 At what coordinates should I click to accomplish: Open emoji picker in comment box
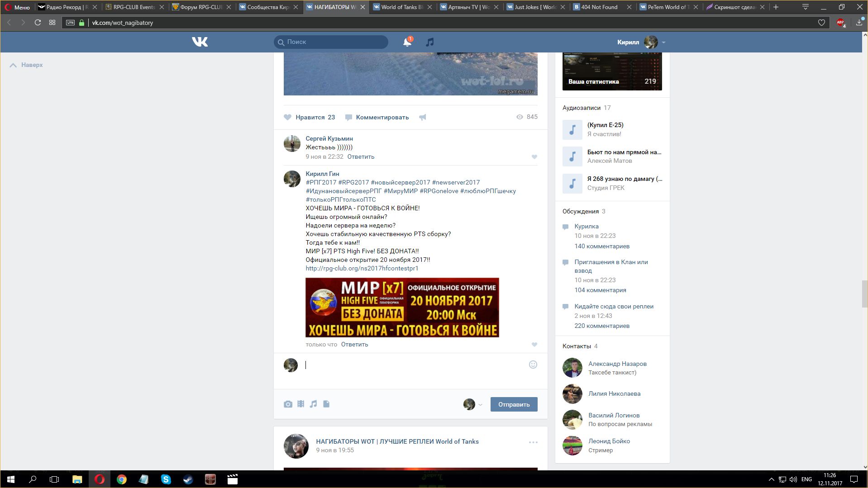pyautogui.click(x=533, y=365)
